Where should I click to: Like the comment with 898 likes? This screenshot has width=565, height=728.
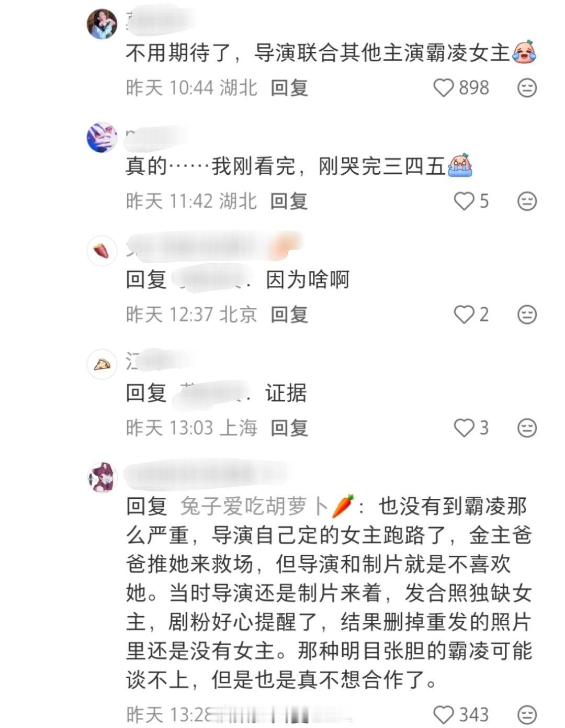pos(443,88)
